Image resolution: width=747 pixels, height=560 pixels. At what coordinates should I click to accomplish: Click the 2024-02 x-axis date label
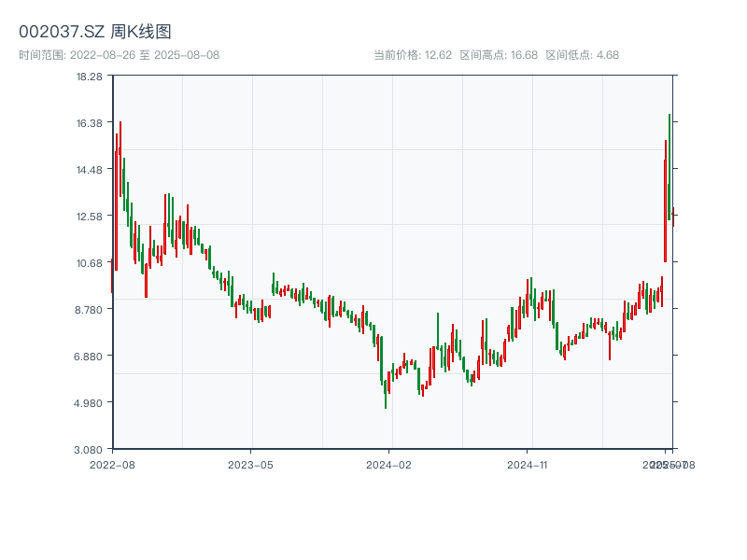(x=388, y=464)
